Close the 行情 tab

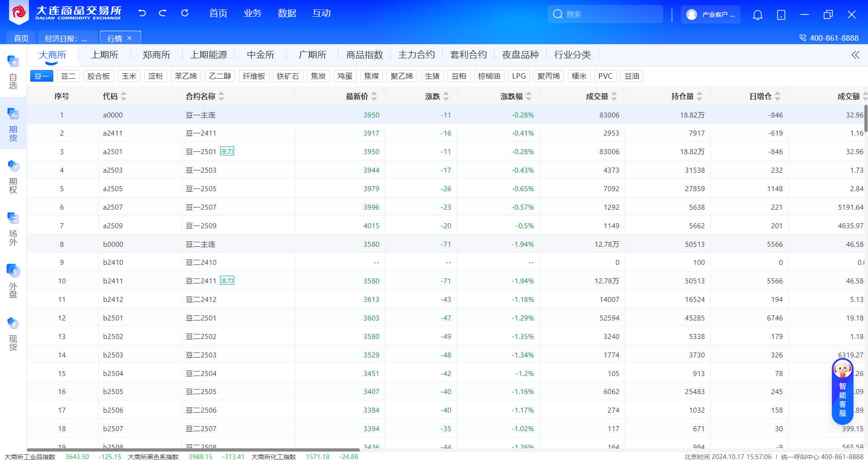click(129, 38)
